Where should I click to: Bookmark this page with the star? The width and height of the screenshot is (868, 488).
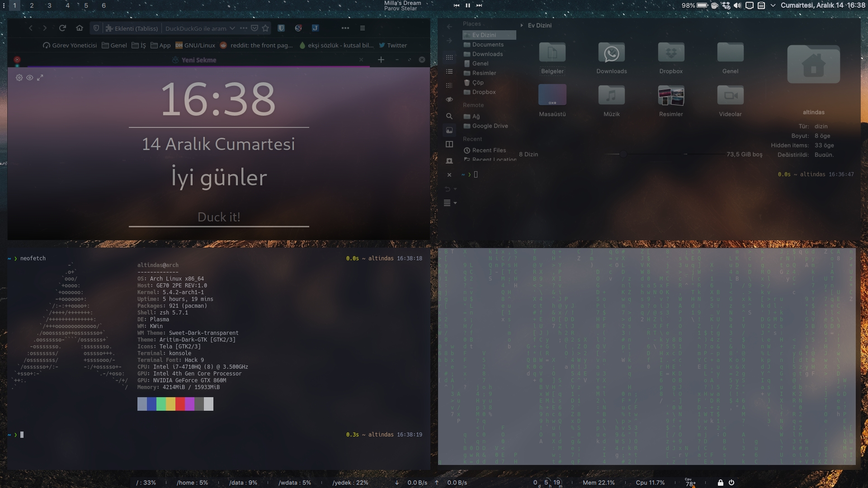coord(265,28)
